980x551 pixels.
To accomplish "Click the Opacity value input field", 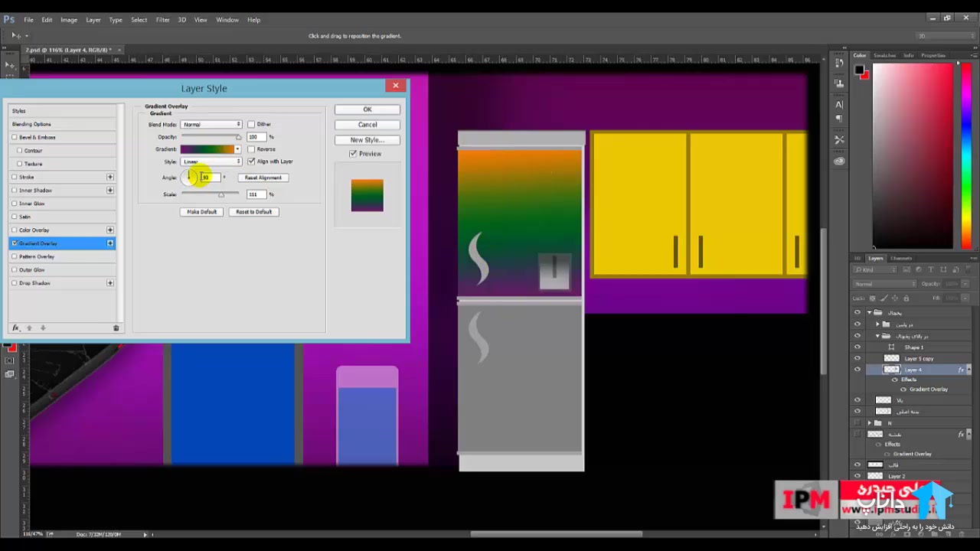I will pos(255,137).
